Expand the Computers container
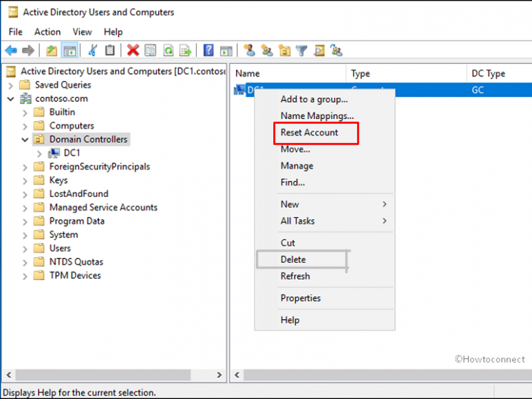Image resolution: width=532 pixels, height=399 pixels. [25, 127]
